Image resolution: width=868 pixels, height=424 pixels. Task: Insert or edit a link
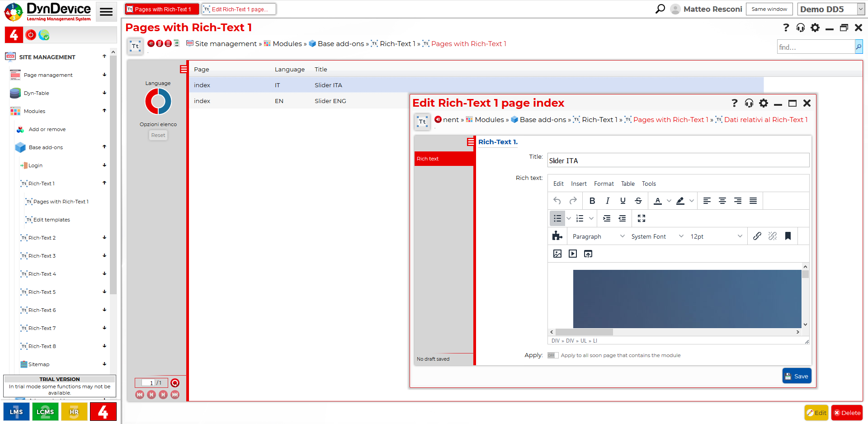(x=757, y=236)
